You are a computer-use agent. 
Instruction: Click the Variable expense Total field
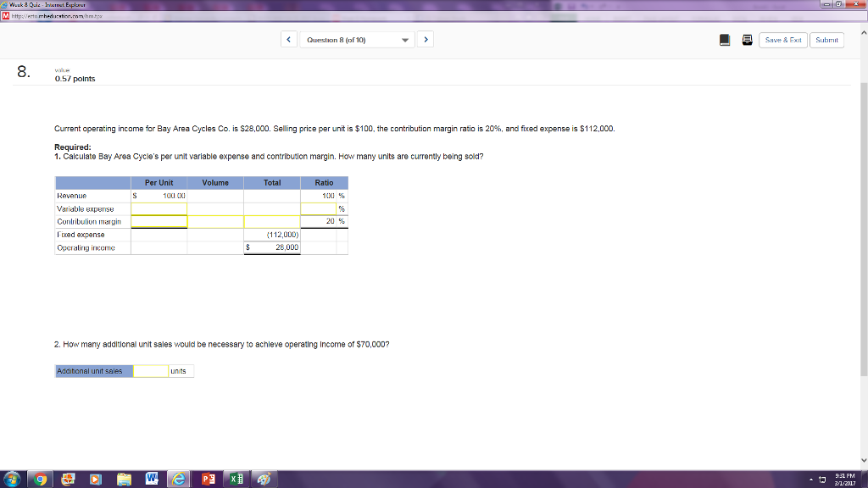[x=272, y=208]
